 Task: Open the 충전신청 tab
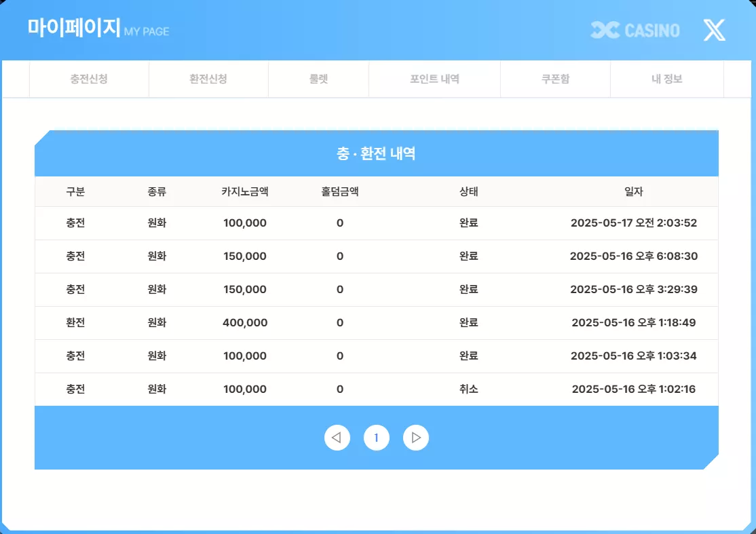89,79
